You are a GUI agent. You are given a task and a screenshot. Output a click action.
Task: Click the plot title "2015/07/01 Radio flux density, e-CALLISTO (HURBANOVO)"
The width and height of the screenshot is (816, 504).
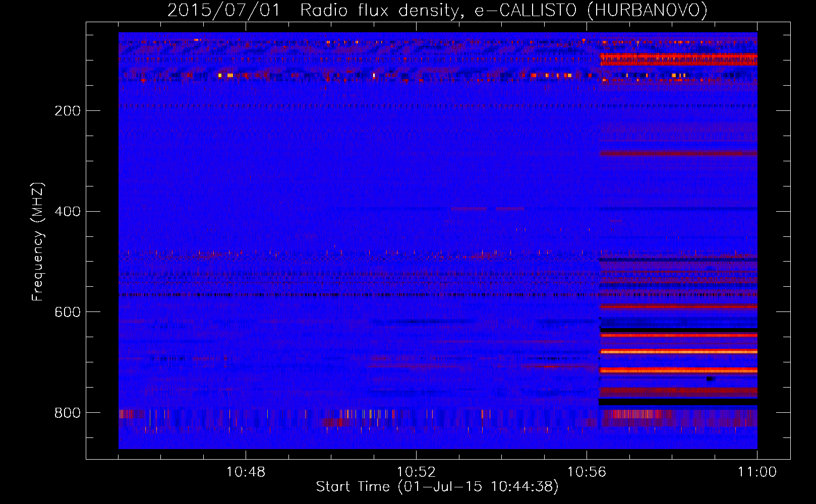[437, 11]
